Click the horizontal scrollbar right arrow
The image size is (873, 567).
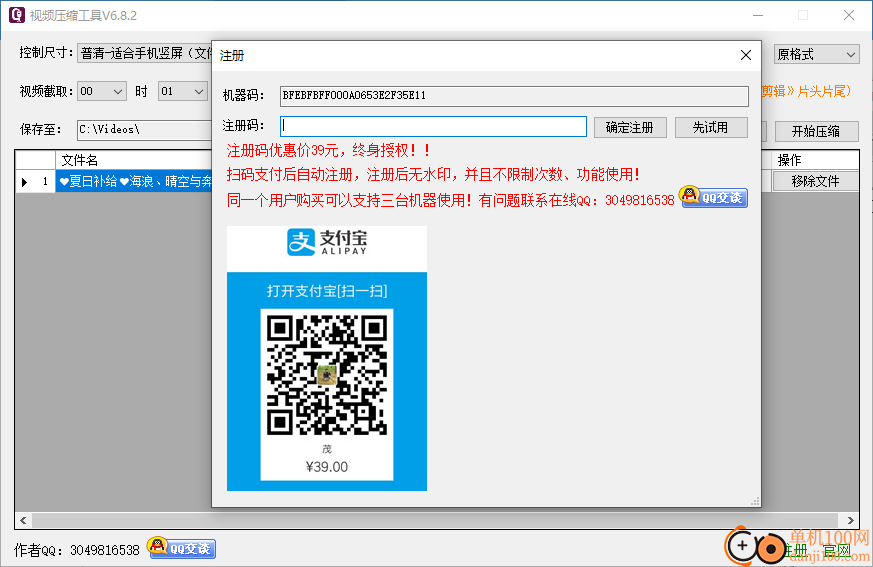click(x=850, y=520)
